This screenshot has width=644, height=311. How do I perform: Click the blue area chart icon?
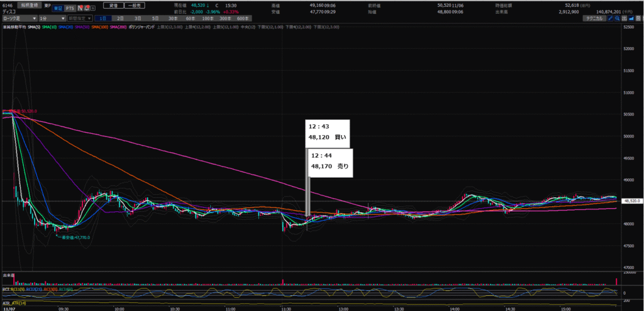coord(633,19)
